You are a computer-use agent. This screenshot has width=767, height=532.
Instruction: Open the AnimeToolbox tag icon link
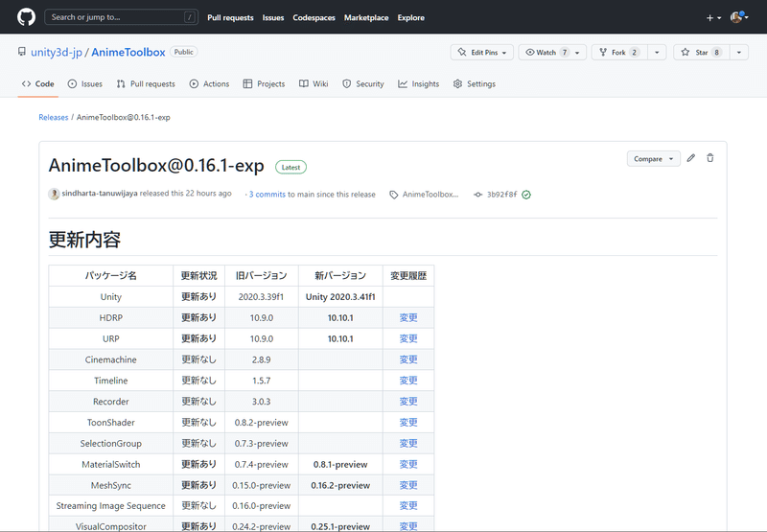point(425,195)
